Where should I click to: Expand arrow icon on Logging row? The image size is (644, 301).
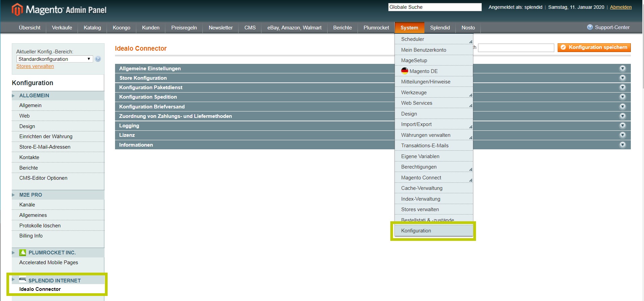click(623, 125)
